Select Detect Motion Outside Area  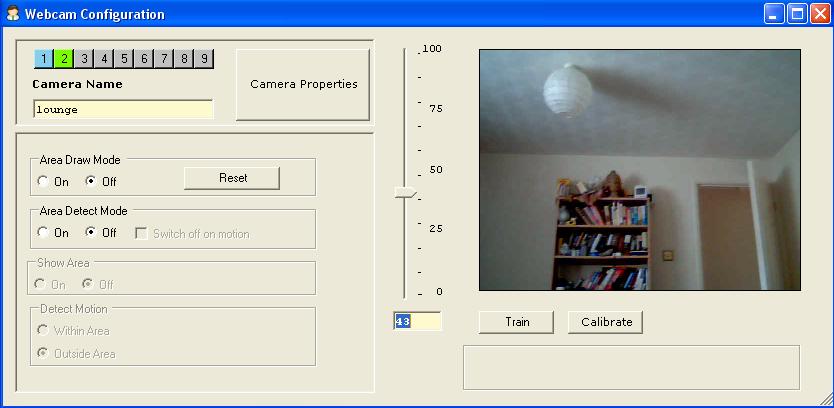(x=43, y=353)
